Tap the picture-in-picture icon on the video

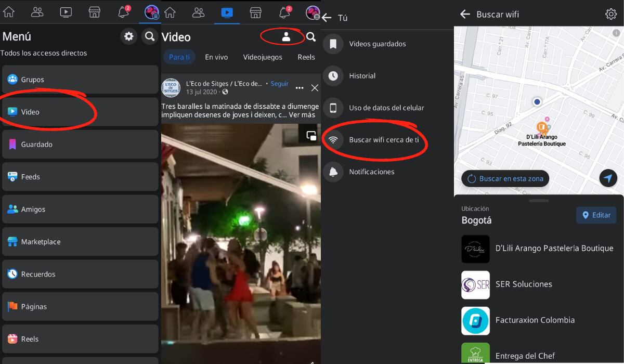click(311, 136)
